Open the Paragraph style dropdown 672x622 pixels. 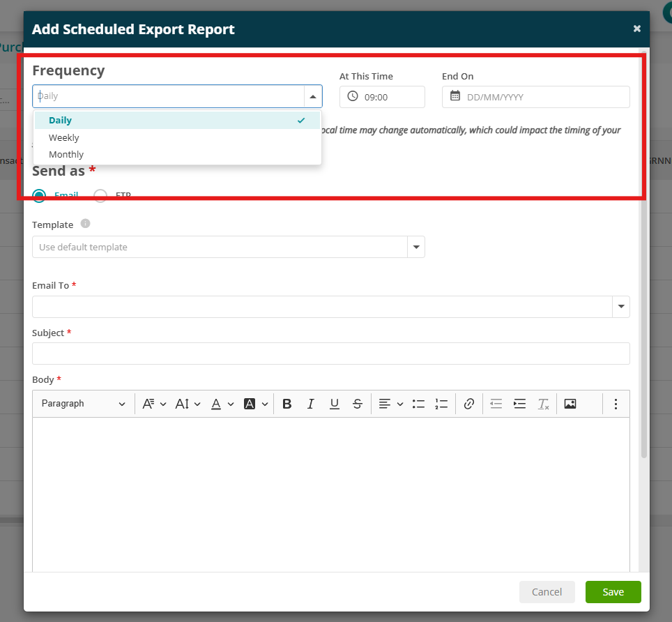[83, 404]
